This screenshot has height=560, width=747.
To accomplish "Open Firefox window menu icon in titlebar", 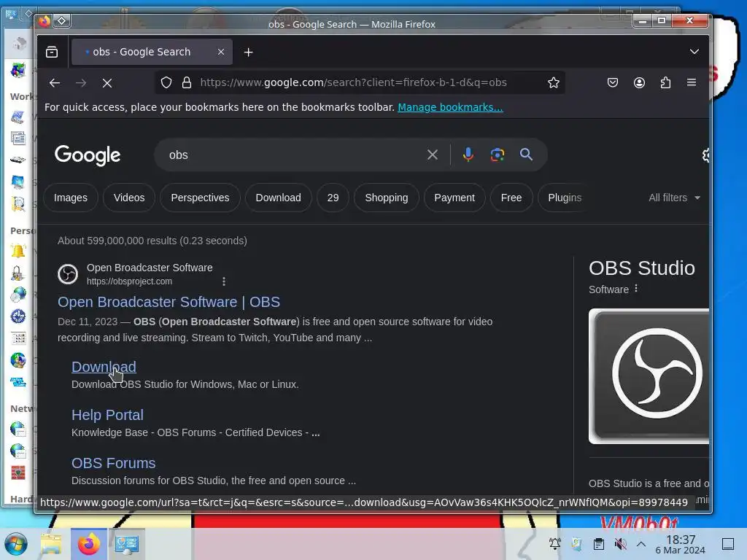I will point(44,21).
